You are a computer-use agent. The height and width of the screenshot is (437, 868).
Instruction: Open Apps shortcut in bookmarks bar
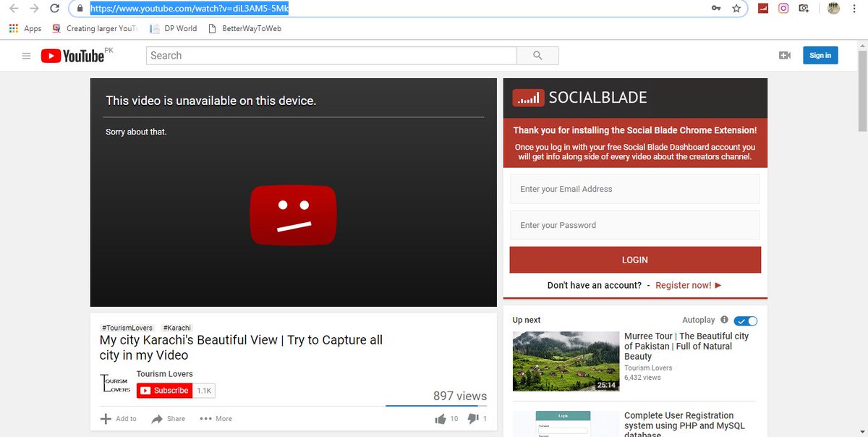(25, 28)
